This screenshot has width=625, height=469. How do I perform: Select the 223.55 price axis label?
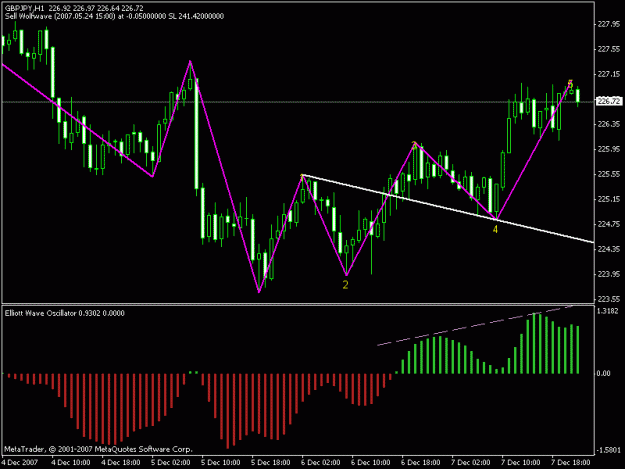click(x=609, y=299)
